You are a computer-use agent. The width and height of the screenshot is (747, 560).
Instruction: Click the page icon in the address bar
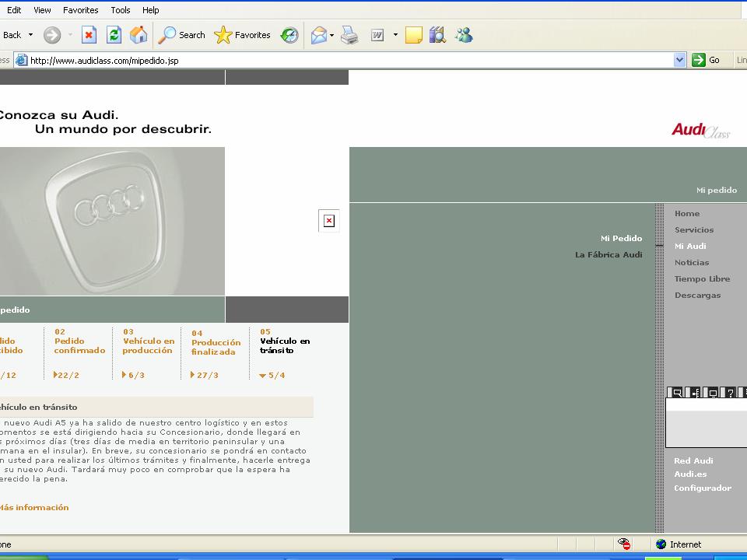pos(22,60)
